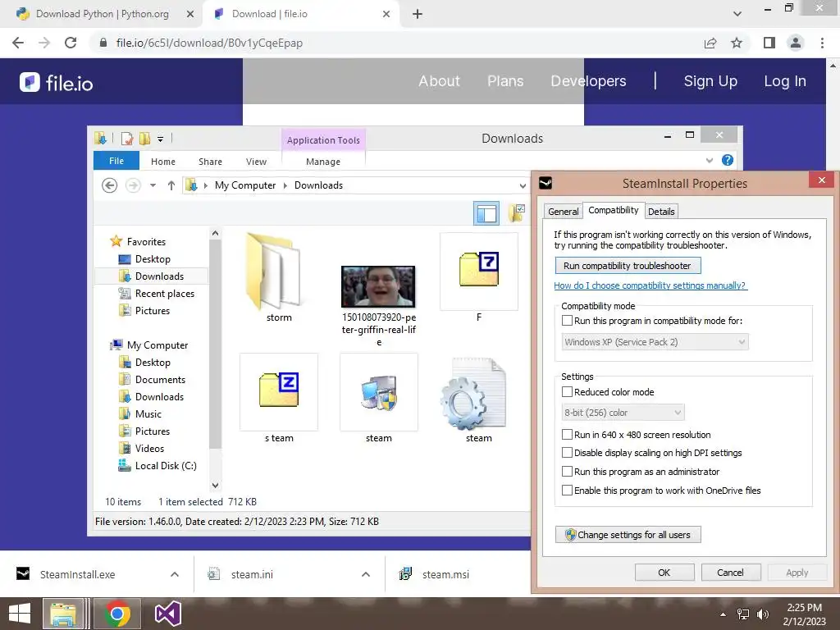Open Chrome profile avatar icon

[796, 43]
